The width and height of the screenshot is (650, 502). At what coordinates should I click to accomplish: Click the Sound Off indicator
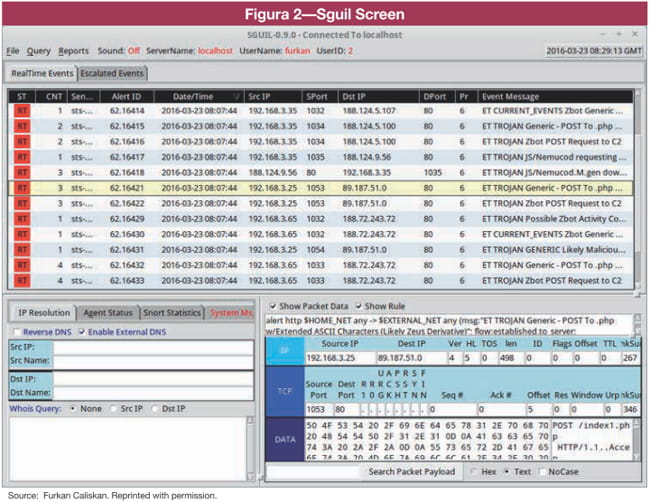click(121, 49)
